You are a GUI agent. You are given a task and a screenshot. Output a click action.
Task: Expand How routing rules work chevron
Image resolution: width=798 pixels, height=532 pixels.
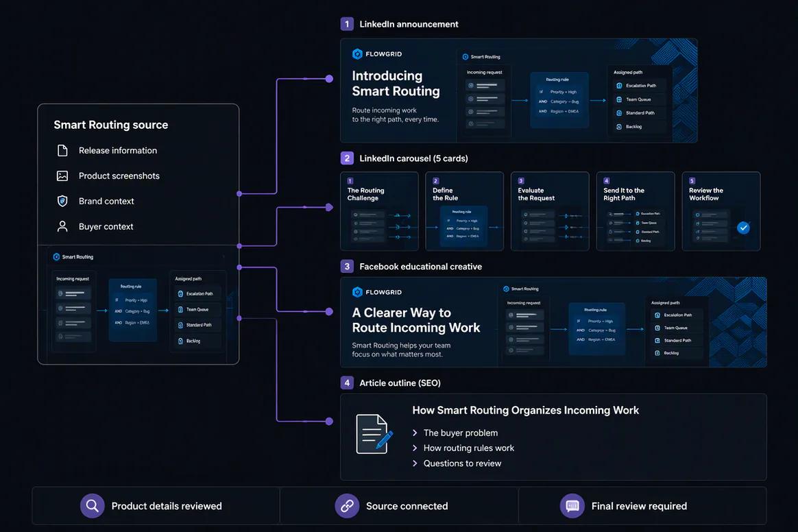(415, 448)
